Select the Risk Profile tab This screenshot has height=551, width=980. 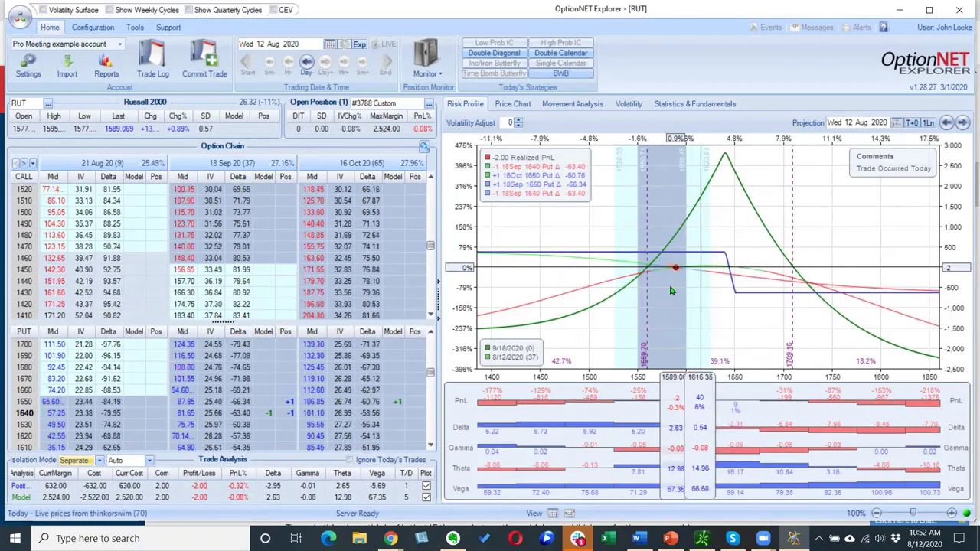465,104
